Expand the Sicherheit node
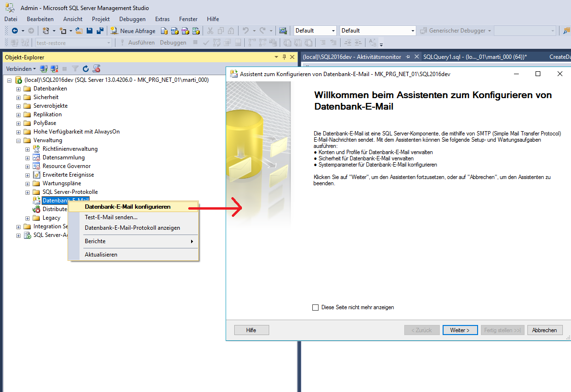The image size is (571, 392). click(18, 98)
